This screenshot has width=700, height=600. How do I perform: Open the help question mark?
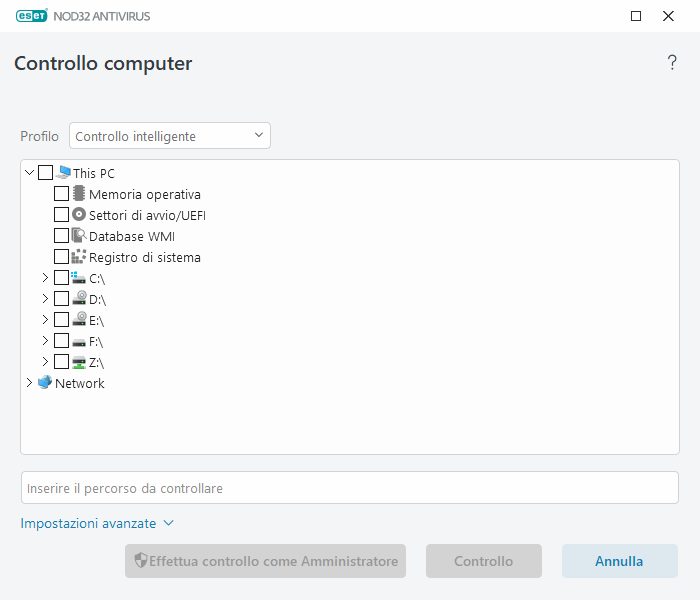[x=672, y=64]
